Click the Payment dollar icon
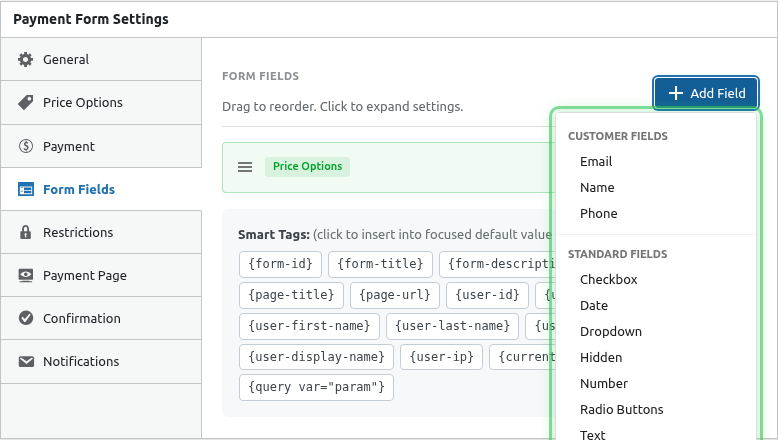Screen dimensions: 778x440 click(x=25, y=146)
